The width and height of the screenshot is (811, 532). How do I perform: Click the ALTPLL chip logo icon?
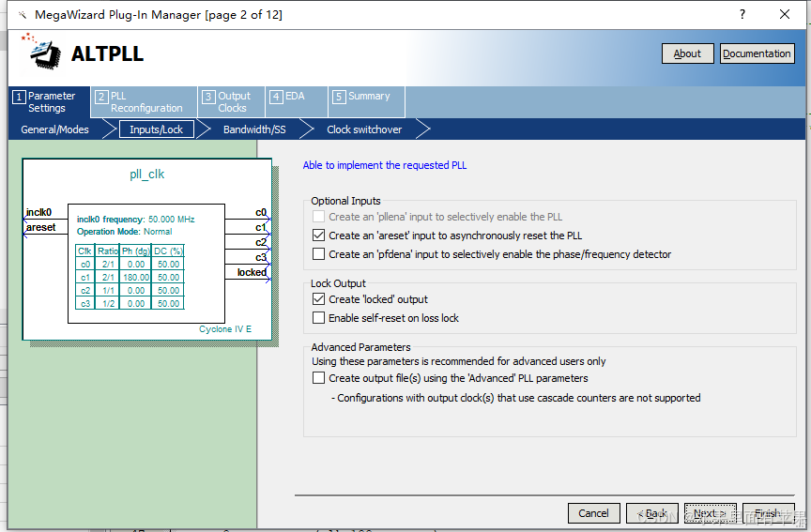click(x=41, y=53)
